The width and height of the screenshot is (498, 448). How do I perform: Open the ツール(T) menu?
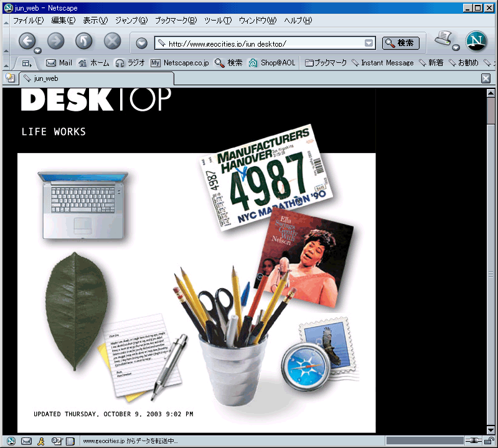pos(218,21)
